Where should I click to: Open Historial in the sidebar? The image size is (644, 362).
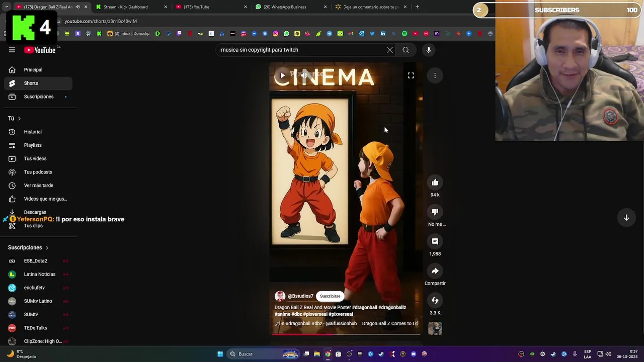click(38, 132)
